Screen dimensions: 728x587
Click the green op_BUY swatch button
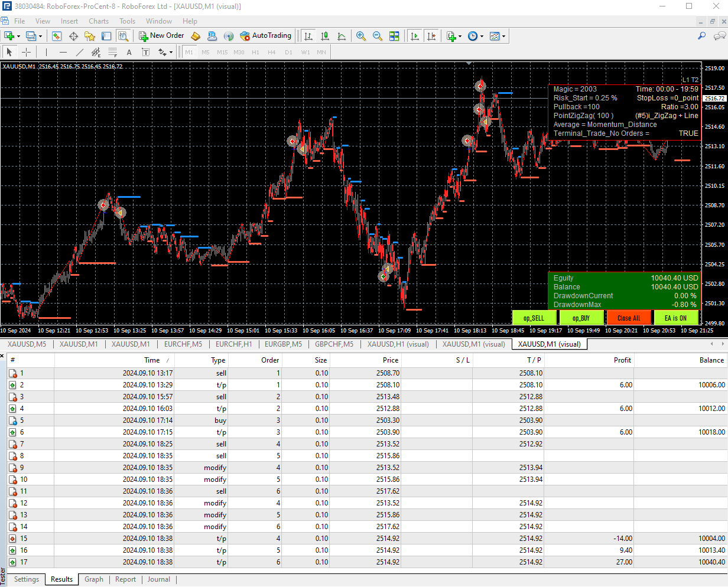[x=581, y=318]
